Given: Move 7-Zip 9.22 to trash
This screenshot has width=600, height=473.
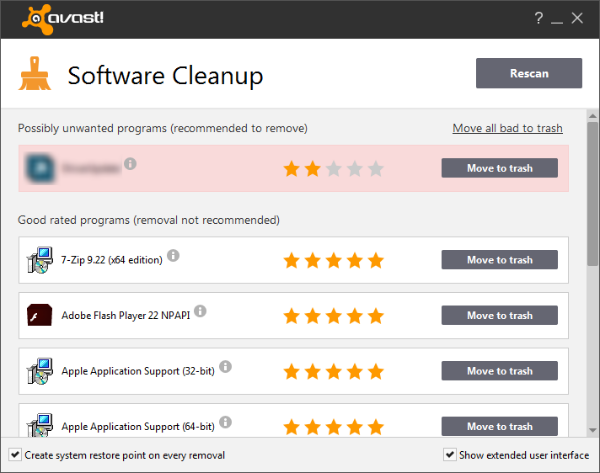Looking at the screenshot, I should coord(499,260).
